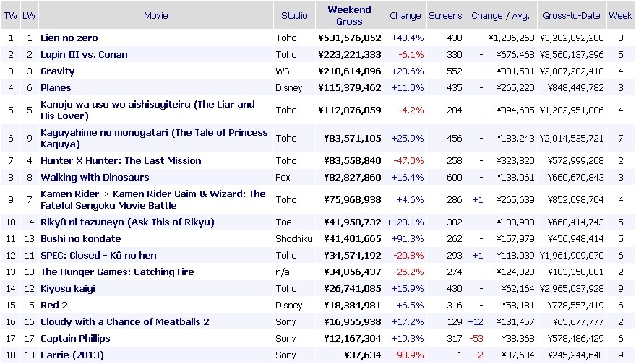Image resolution: width=636 pixels, height=364 pixels.
Task: Select the Captain Phillips link
Action: [x=75, y=338]
